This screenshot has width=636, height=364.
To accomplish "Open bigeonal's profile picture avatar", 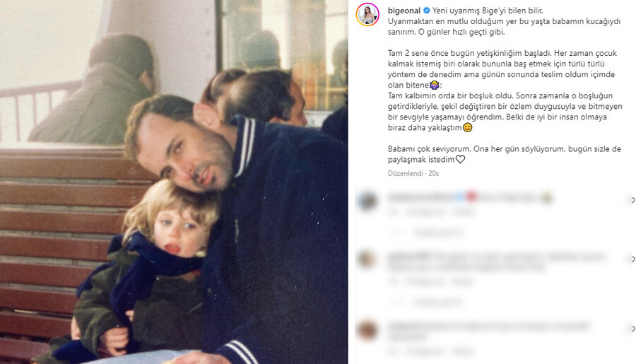I will [367, 15].
